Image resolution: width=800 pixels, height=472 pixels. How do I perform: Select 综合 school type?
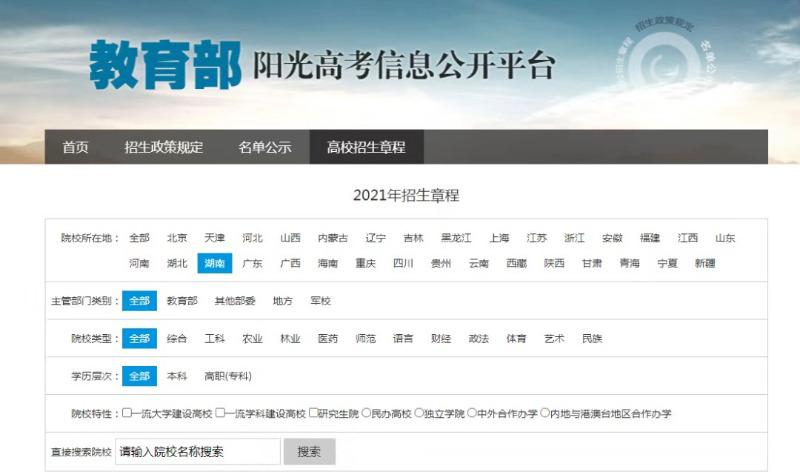pos(177,338)
